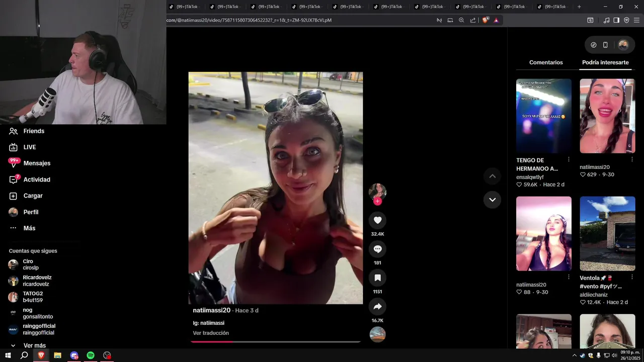The height and width of the screenshot is (362, 644).
Task: Open the browser hamburger menu
Action: [636, 20]
